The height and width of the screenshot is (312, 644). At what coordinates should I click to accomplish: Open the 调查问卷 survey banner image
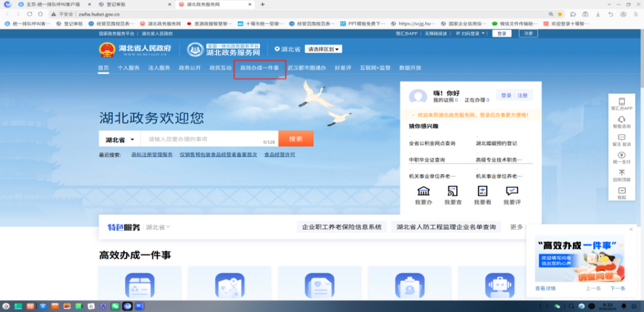[x=580, y=258]
